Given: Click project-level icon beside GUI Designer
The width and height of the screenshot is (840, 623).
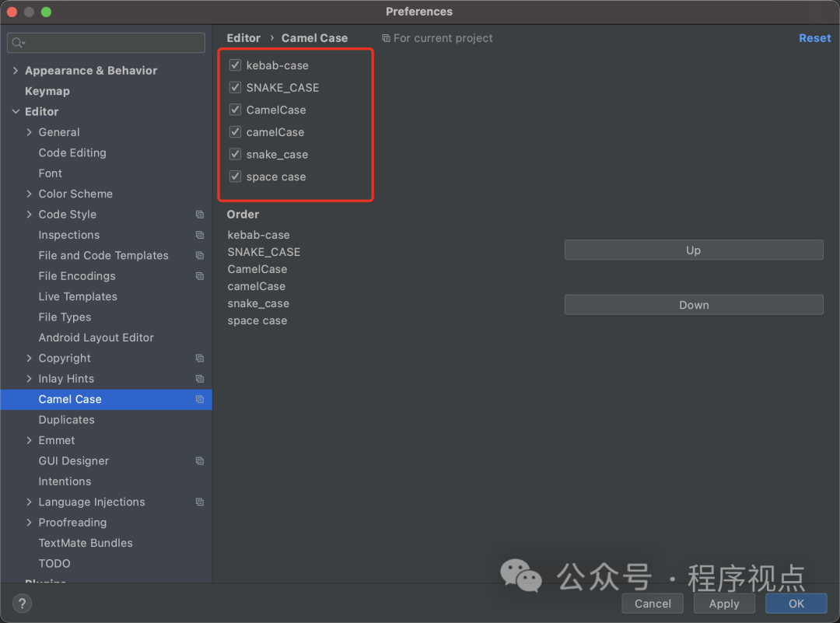Looking at the screenshot, I should click(200, 461).
